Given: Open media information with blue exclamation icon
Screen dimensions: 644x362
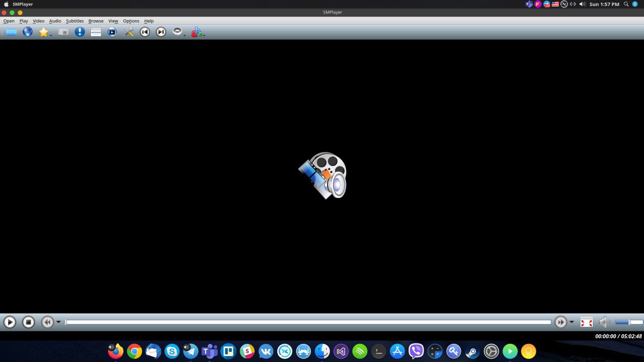Looking at the screenshot, I should coord(79,32).
